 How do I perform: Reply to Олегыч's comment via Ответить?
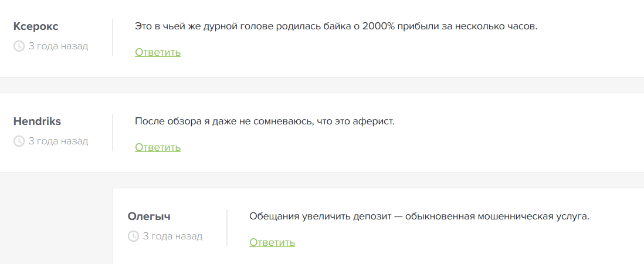tap(272, 242)
